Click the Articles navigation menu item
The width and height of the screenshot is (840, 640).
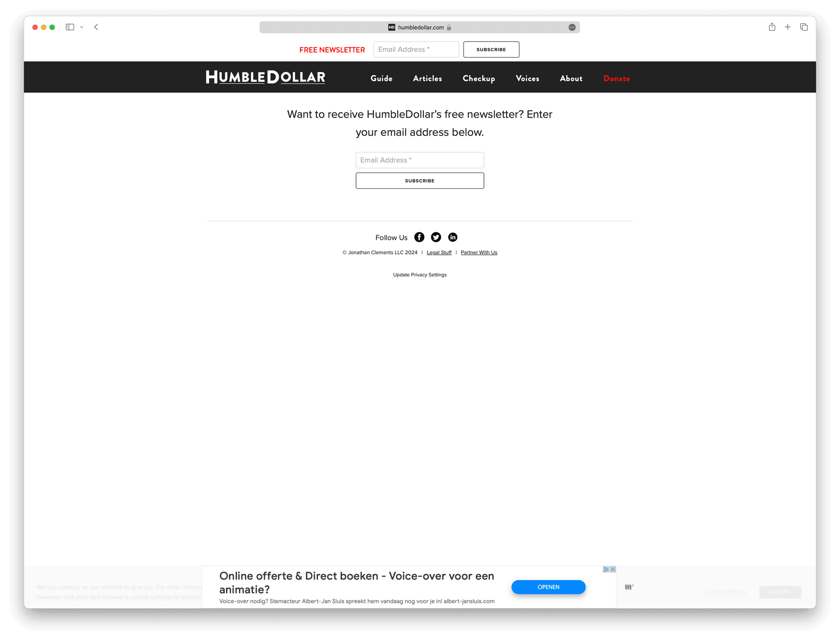pyautogui.click(x=428, y=79)
